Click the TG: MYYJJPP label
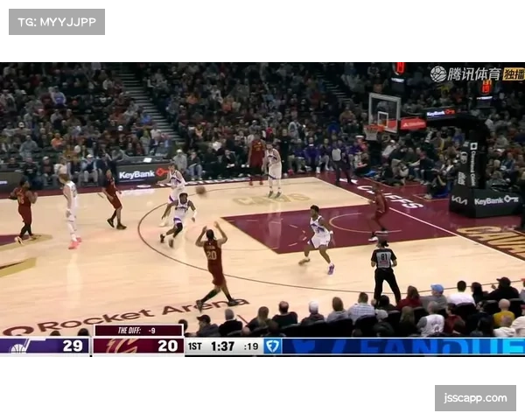This screenshot has height=420, width=525. (x=56, y=21)
